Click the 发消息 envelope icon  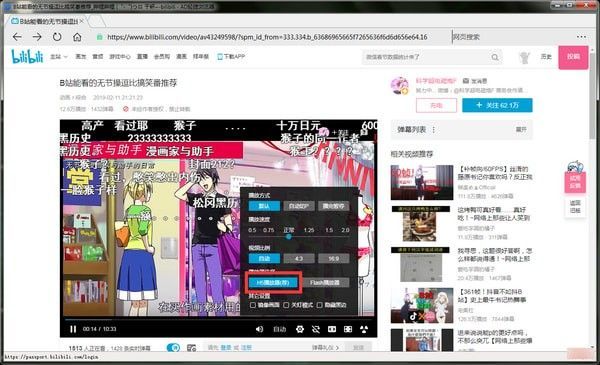466,81
